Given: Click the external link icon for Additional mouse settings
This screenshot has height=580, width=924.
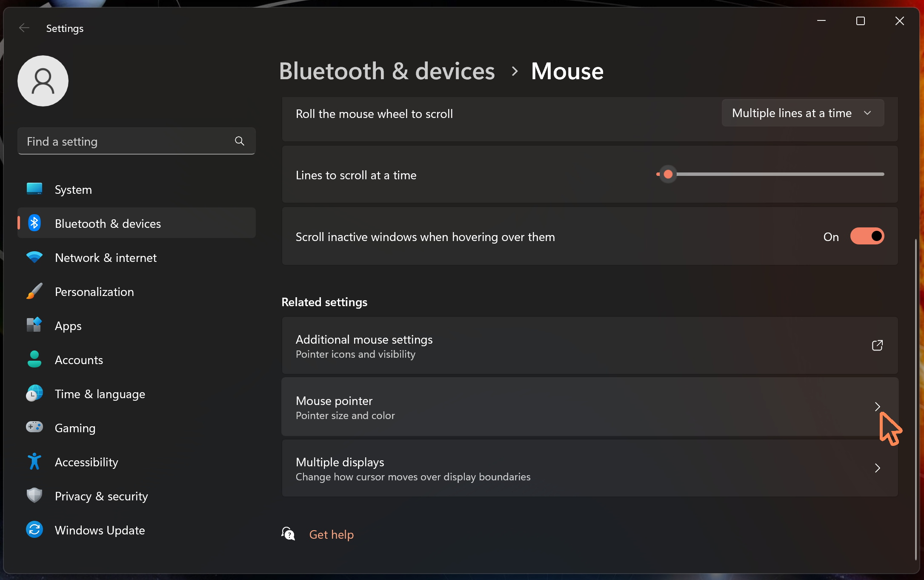Looking at the screenshot, I should [877, 345].
